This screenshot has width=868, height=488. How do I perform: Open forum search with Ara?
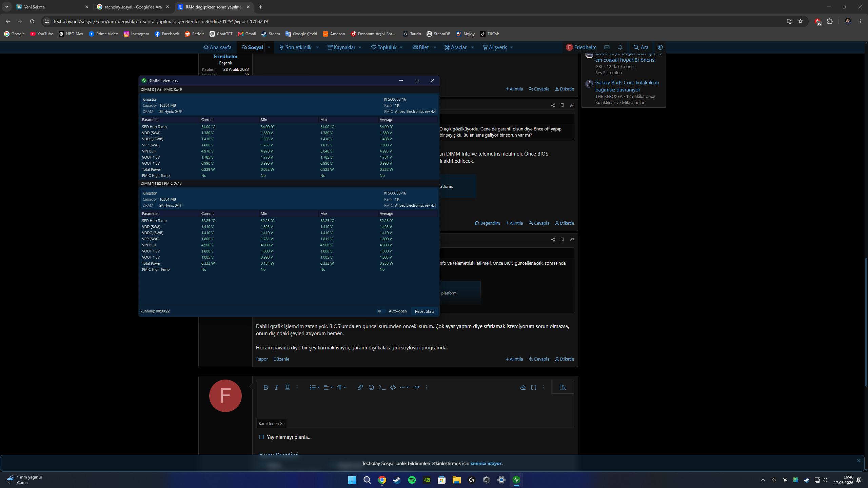(x=641, y=47)
